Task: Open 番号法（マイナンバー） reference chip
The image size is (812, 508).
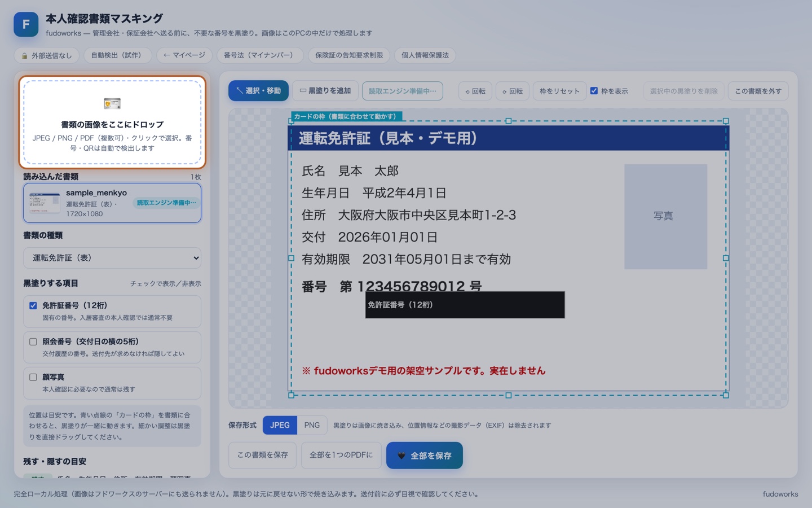Action: click(x=259, y=55)
